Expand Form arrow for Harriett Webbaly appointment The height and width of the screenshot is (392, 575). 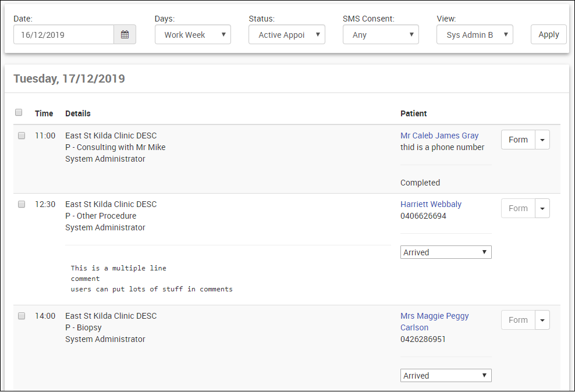click(542, 208)
